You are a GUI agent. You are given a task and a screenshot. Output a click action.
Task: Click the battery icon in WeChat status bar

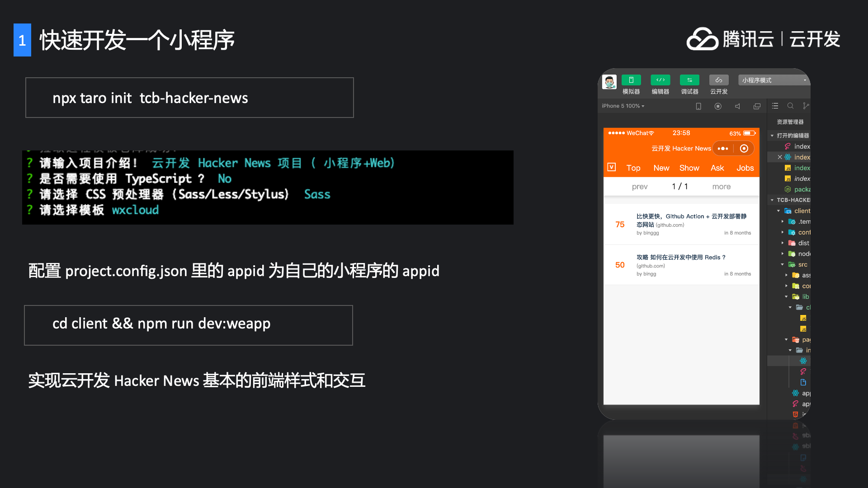[749, 133]
